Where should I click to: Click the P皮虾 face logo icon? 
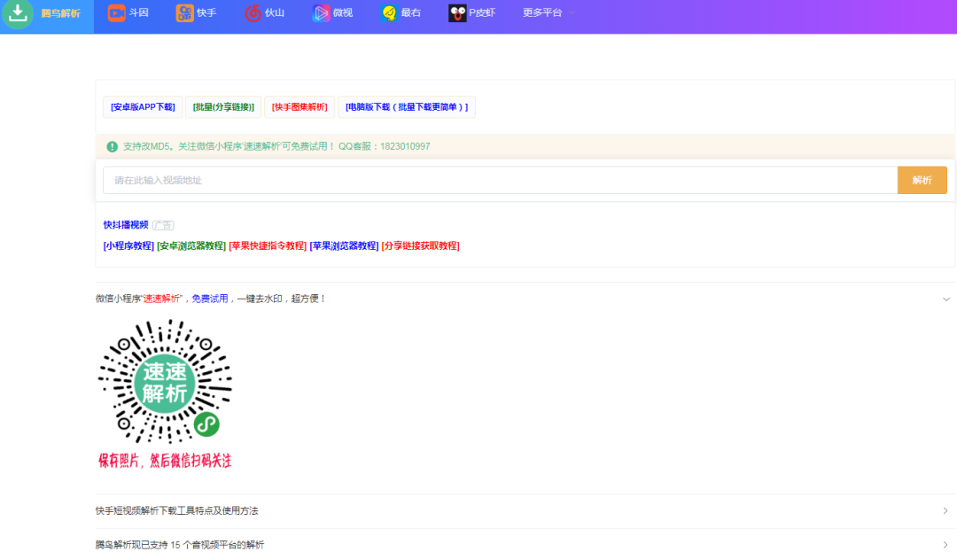coord(457,12)
